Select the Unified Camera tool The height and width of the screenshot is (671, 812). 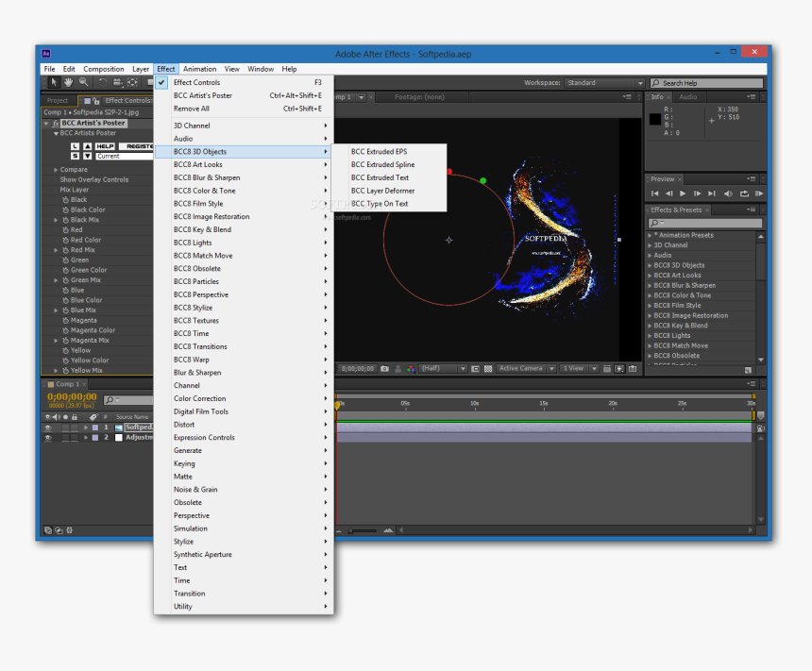[118, 82]
